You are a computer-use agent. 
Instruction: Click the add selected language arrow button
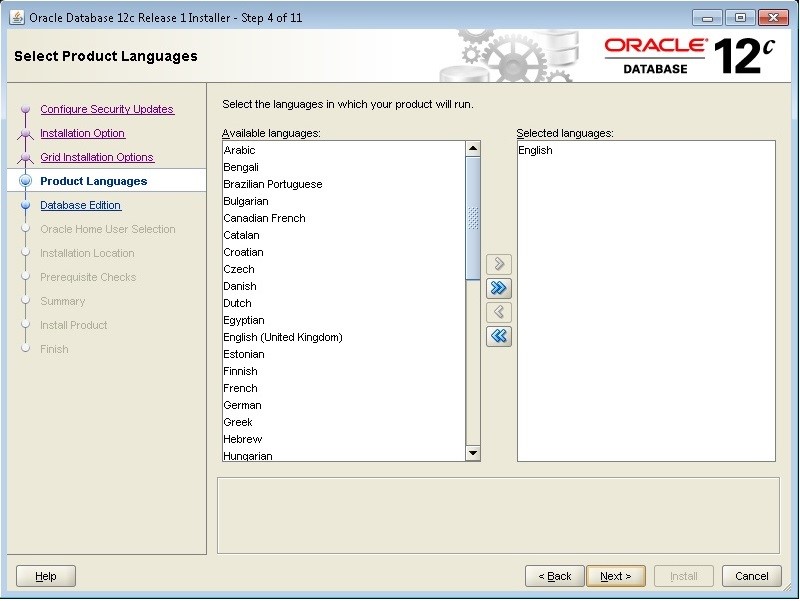[x=498, y=264]
